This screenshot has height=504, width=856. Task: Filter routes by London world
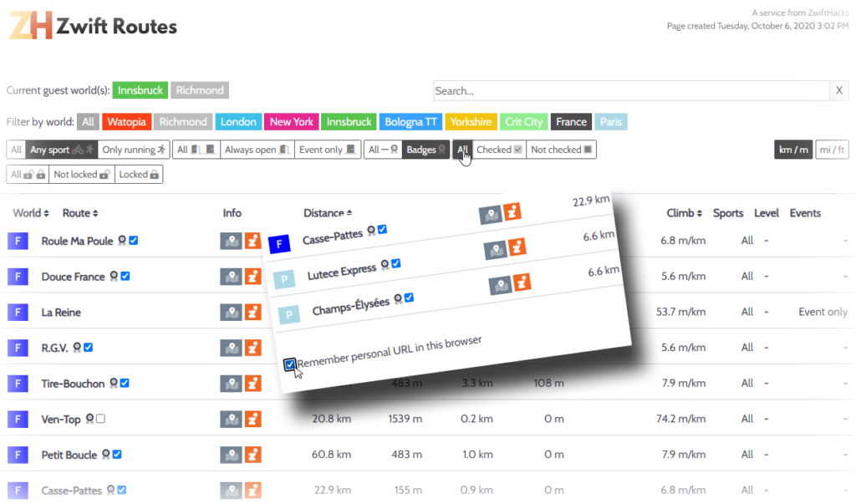(x=238, y=122)
